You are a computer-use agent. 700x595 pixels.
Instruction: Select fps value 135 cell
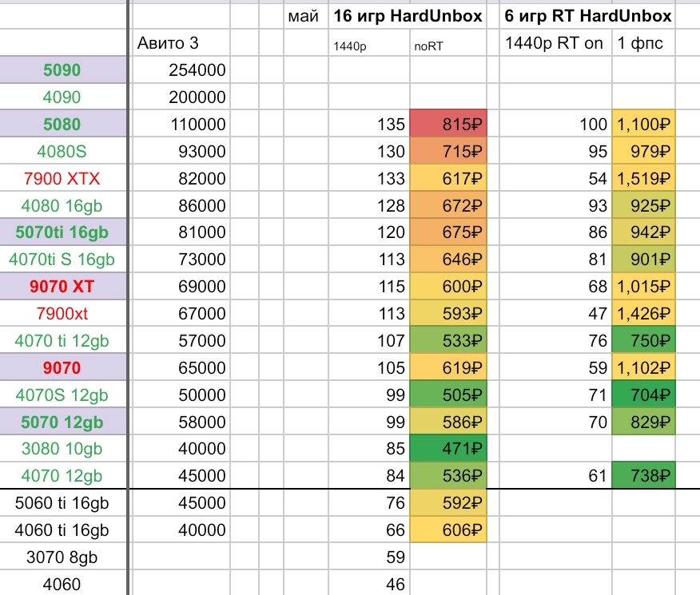[369, 124]
